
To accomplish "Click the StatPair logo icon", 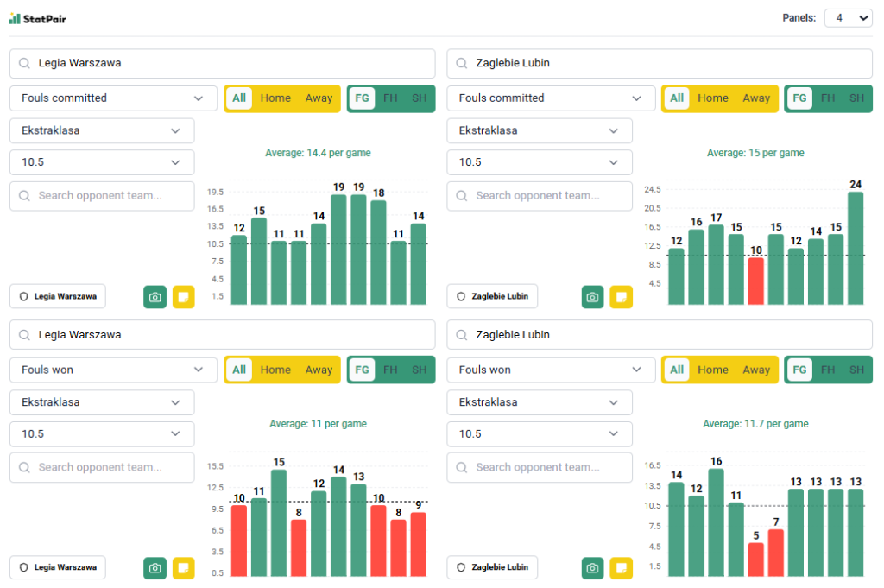I will [x=15, y=18].
